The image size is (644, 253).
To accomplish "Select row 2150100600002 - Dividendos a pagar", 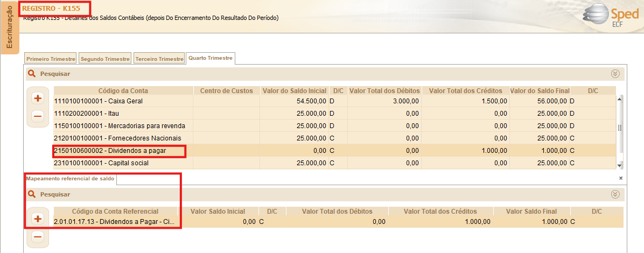I will click(335, 151).
